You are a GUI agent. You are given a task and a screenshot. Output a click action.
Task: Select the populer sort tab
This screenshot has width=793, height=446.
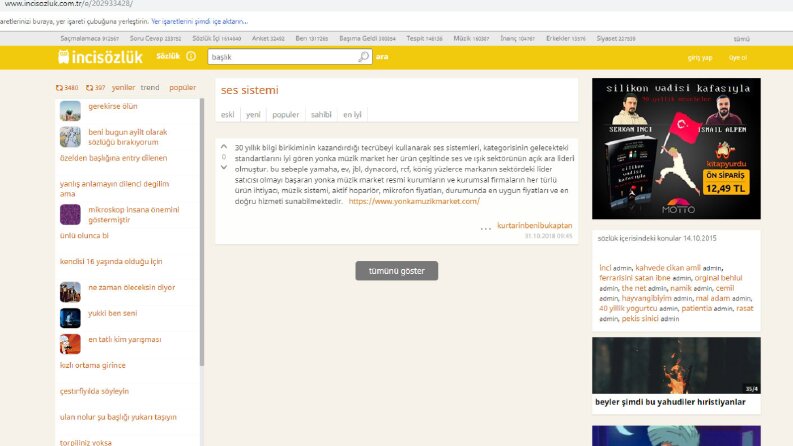click(x=286, y=115)
